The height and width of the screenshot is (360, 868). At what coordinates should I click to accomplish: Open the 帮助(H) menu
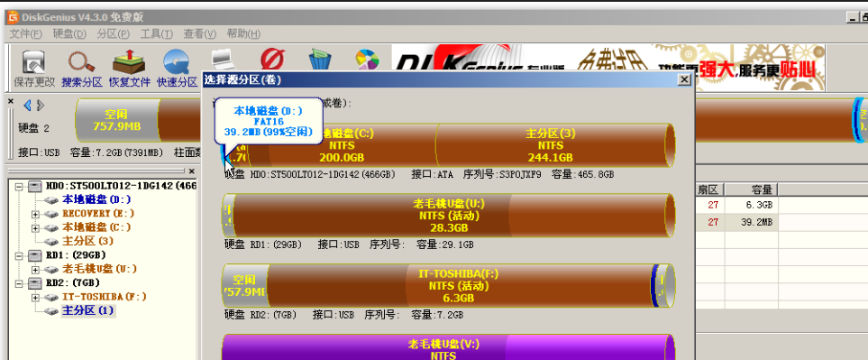pos(243,33)
